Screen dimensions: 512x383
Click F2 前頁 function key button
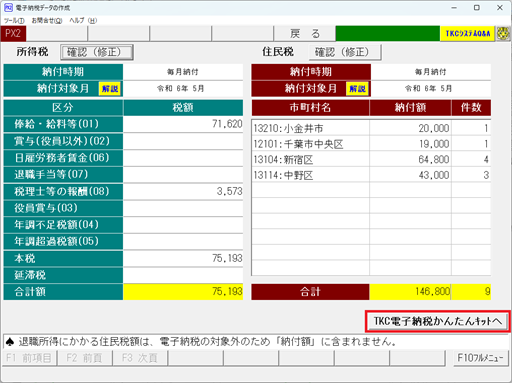tap(84, 358)
